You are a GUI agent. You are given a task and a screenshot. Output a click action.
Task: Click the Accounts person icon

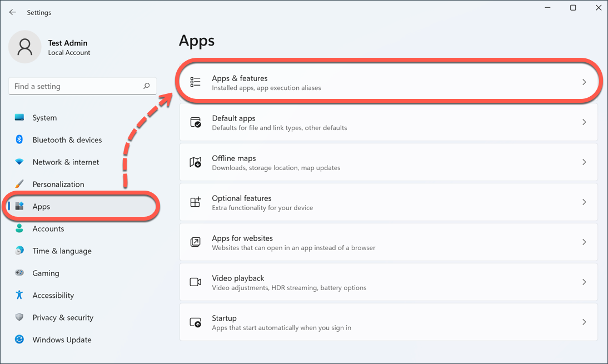pyautogui.click(x=19, y=228)
